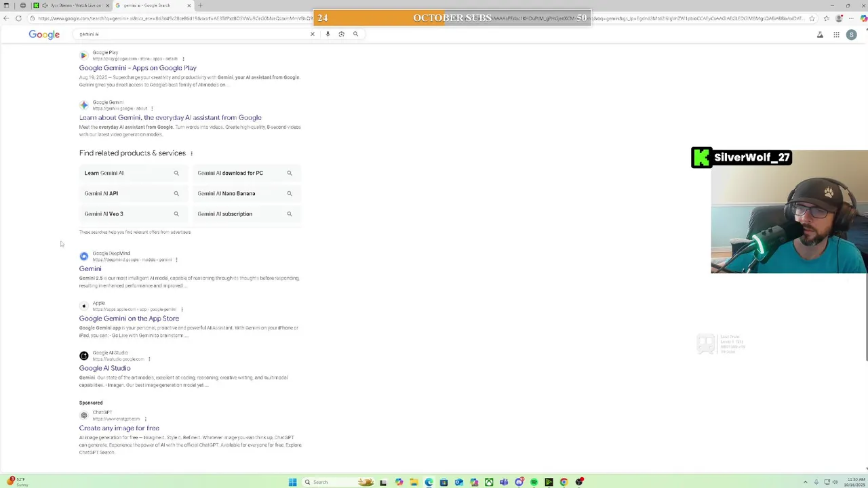Open the Google AI Studio result
The width and height of the screenshot is (868, 488).
pos(104,368)
